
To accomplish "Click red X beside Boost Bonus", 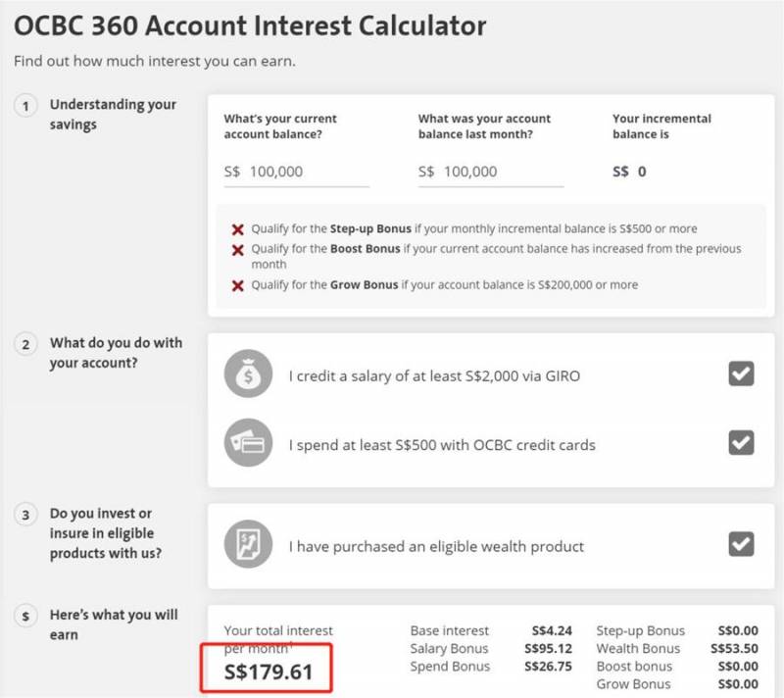I will pos(237,250).
